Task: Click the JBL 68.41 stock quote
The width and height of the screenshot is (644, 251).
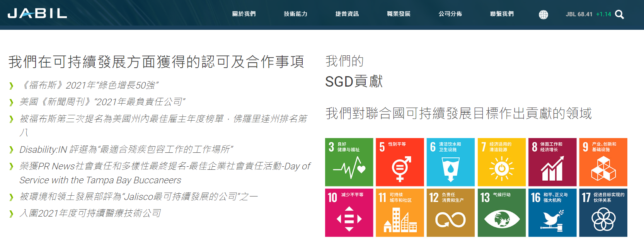Action: (579, 14)
